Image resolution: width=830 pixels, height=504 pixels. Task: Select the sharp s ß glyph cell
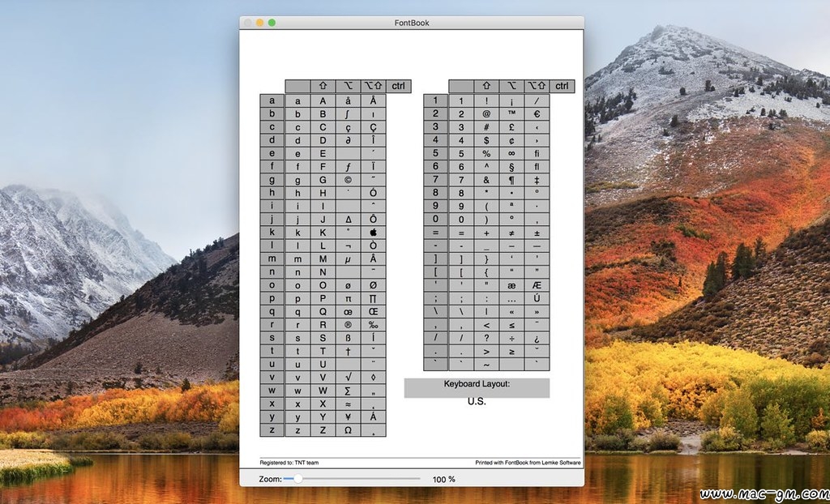pos(349,338)
